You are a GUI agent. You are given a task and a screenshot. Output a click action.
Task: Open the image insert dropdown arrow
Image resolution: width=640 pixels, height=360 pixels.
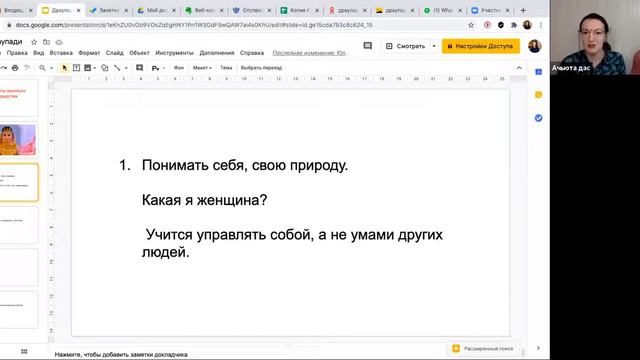pyautogui.click(x=95, y=68)
